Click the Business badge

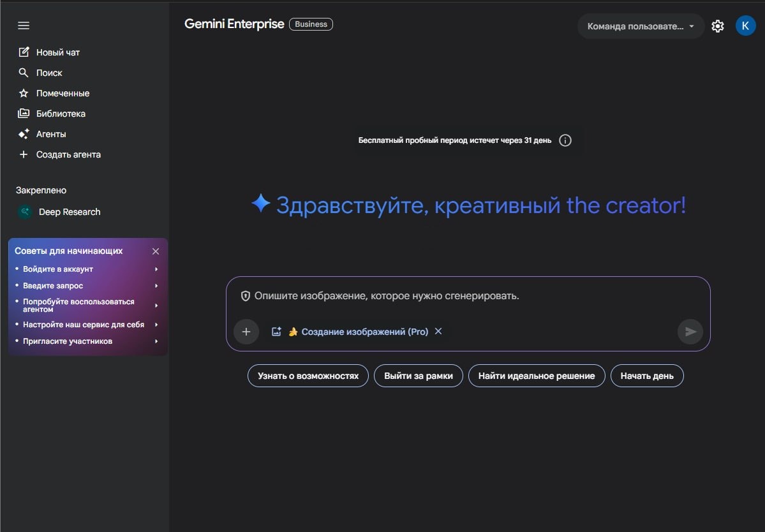311,24
